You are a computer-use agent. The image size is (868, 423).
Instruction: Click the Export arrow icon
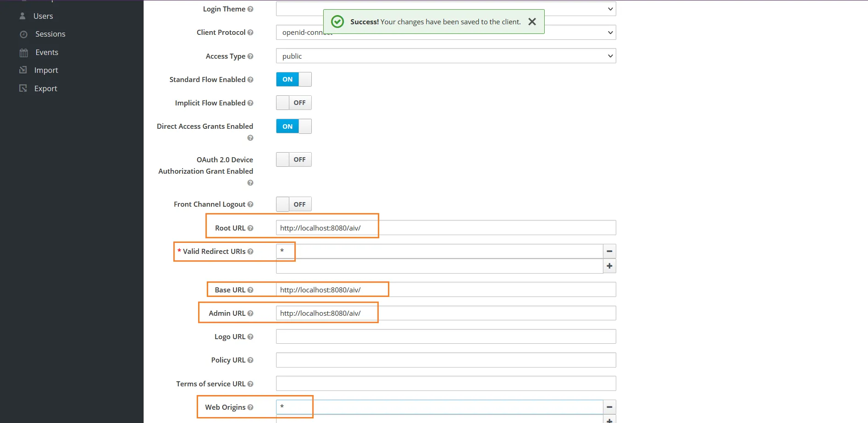pyautogui.click(x=23, y=88)
